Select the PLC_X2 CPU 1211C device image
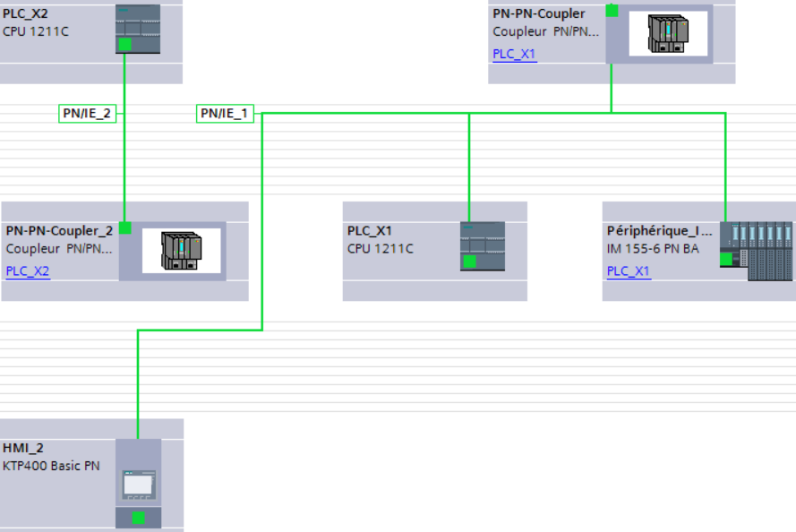This screenshot has height=532, width=796. tap(138, 29)
